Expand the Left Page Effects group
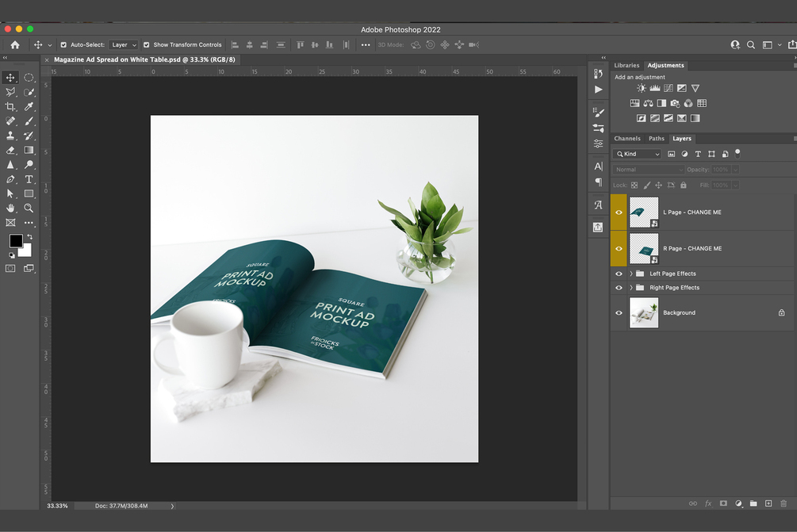This screenshot has height=532, width=797. click(631, 274)
